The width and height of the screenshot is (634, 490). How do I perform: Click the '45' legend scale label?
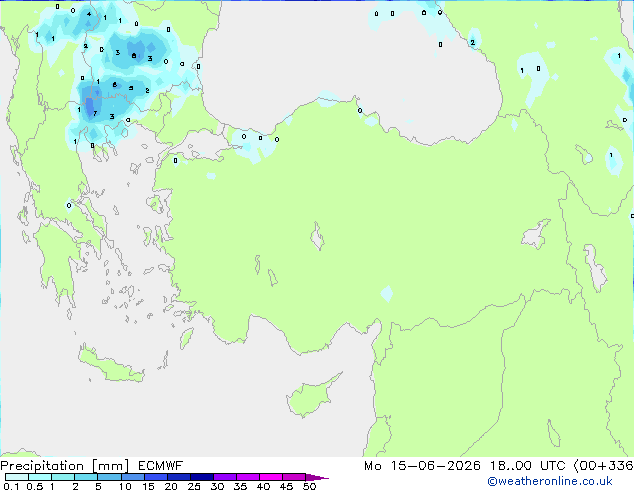[286, 486]
